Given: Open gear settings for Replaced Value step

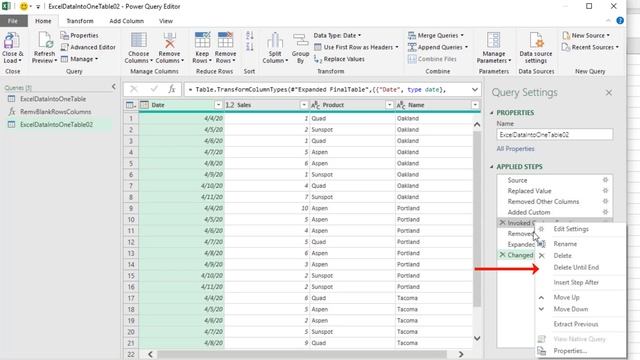Looking at the screenshot, I should point(605,191).
